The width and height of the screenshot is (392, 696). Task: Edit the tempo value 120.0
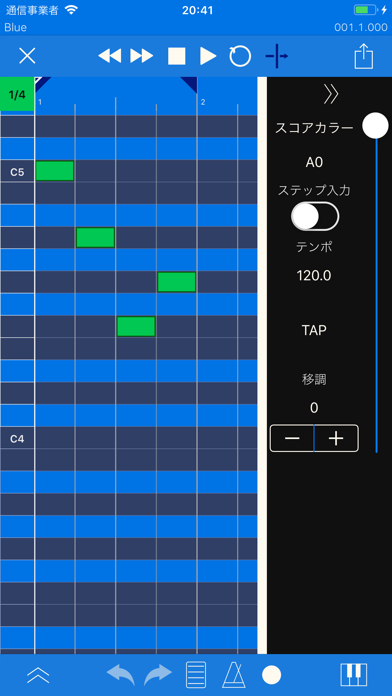pos(314,276)
